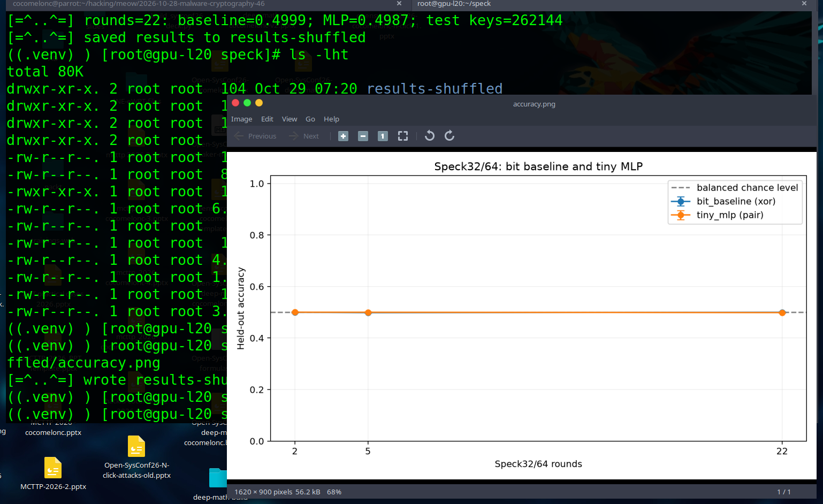Open the Go menu
This screenshot has height=504, width=823.
(310, 119)
